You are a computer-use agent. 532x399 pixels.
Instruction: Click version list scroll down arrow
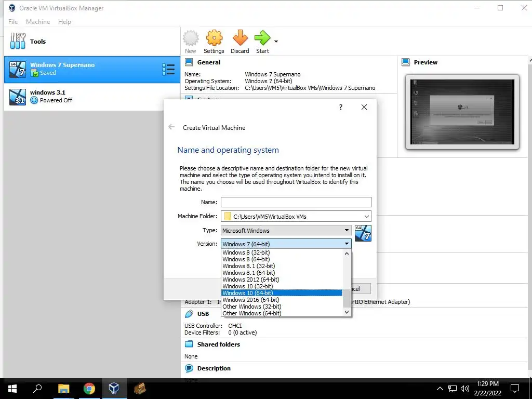(347, 312)
